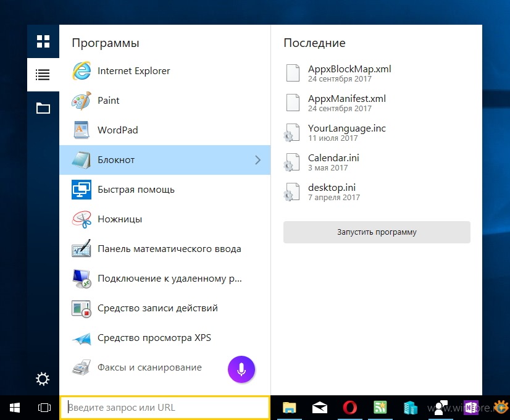Click the Блокнот notepad icon
This screenshot has height=420, width=510.
pyautogui.click(x=82, y=160)
